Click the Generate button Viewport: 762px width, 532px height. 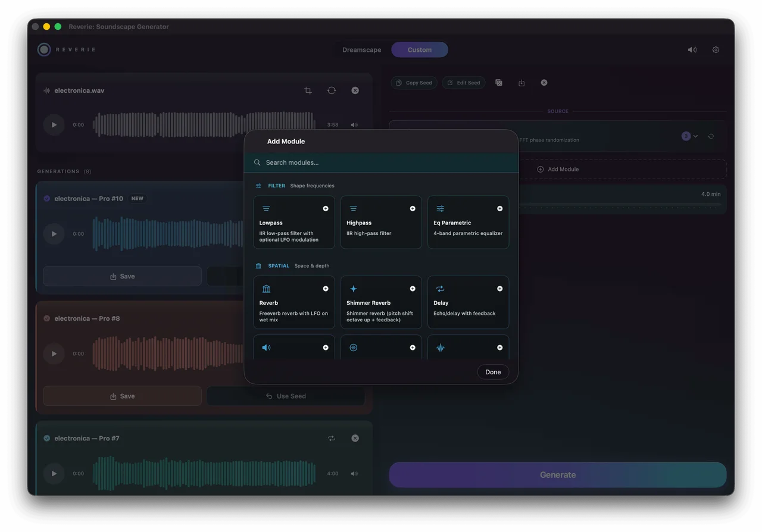click(x=558, y=475)
